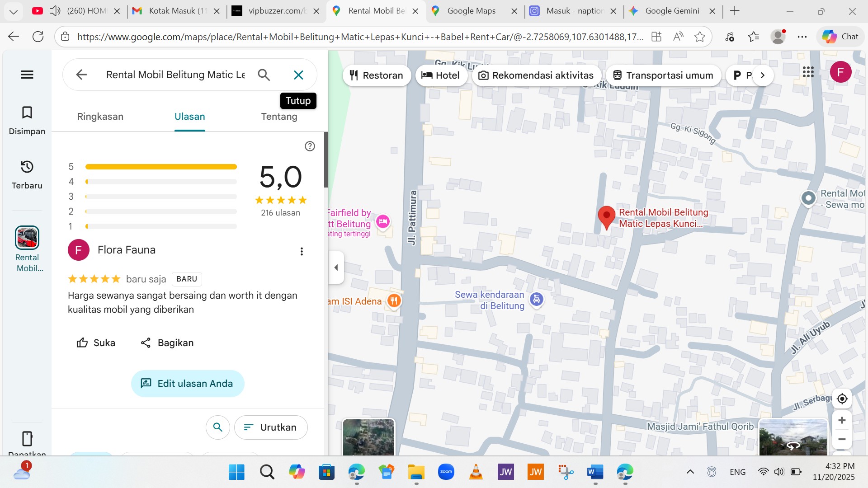Screen dimensions: 868x488
Task: Click the back arrow in search box
Action: tap(81, 75)
